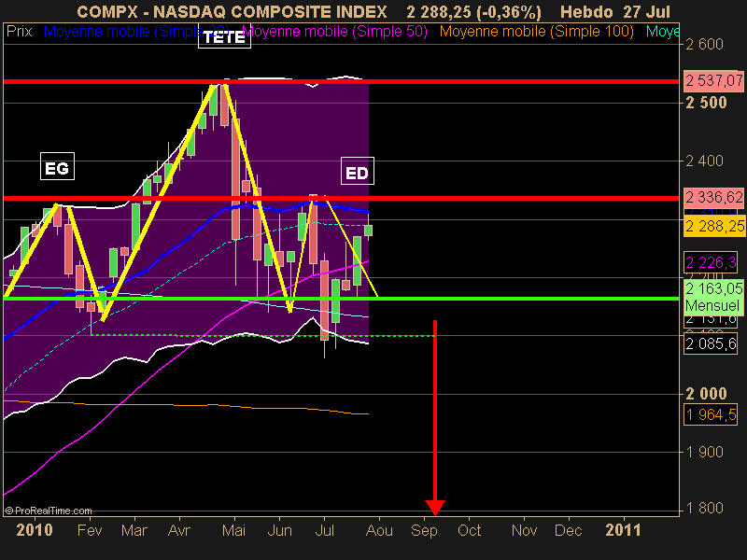Click the Hebdo timeframe label
The height and width of the screenshot is (560, 747).
(586, 11)
